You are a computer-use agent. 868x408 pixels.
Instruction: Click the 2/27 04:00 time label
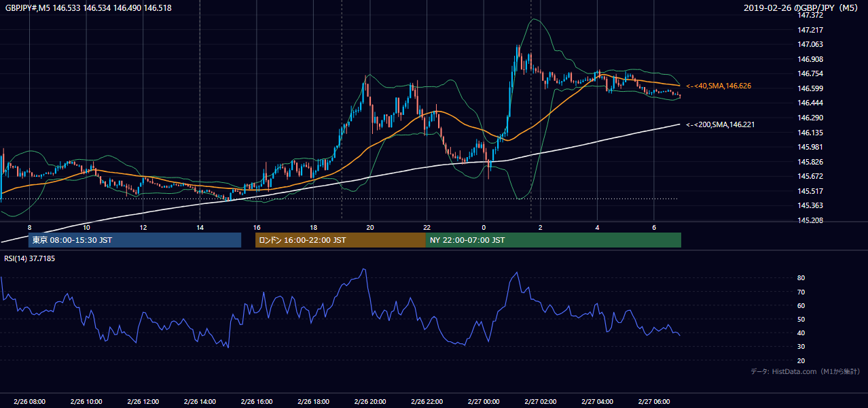coord(597,401)
